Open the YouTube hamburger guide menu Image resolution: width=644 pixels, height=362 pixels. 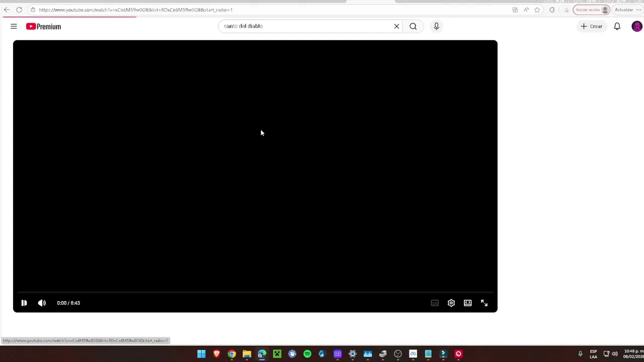click(x=14, y=26)
